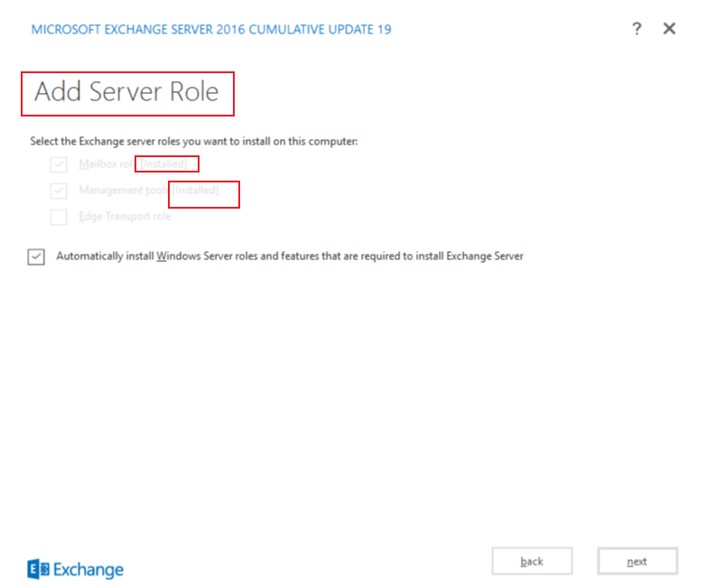
Task: Click the Exchange logo at bottom left
Action: (75, 570)
